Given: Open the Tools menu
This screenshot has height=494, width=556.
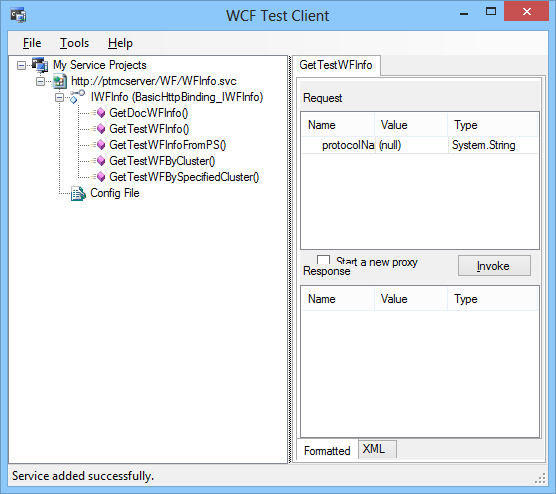Looking at the screenshot, I should coord(74,43).
